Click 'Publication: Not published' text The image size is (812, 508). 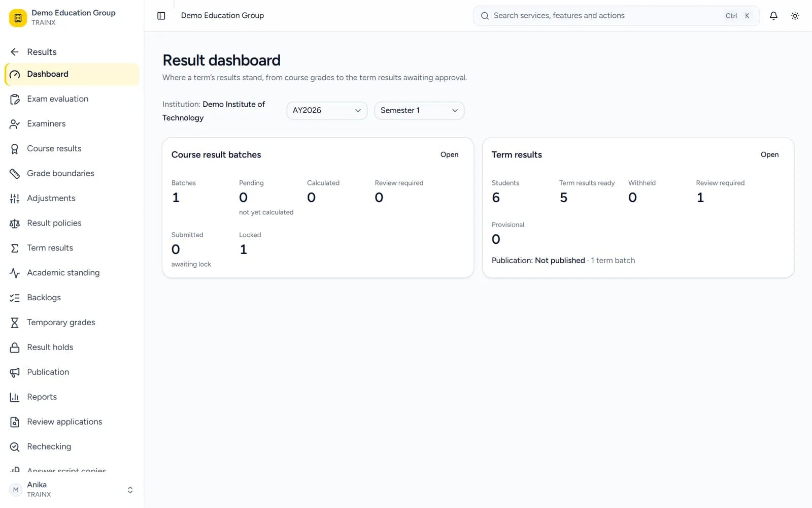[x=538, y=261]
